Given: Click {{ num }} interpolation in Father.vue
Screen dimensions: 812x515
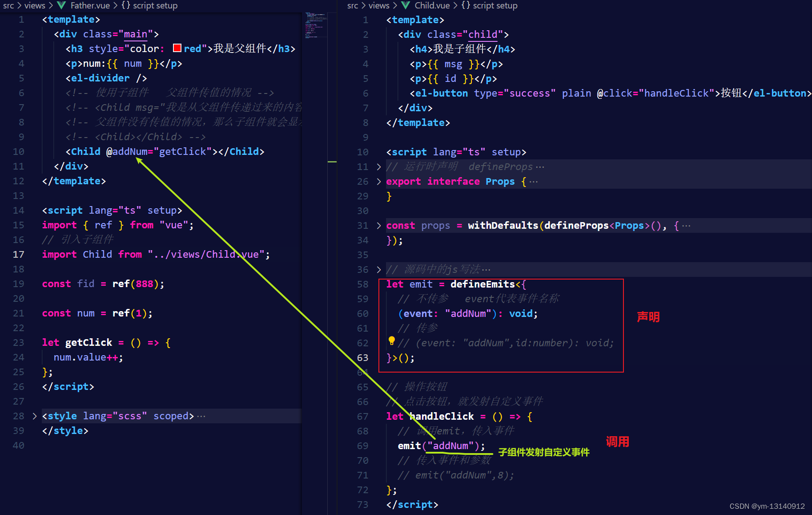Looking at the screenshot, I should coord(133,64).
